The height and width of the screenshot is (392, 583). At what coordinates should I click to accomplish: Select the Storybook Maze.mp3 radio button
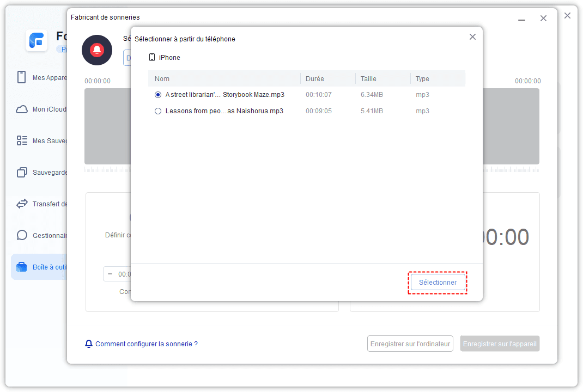point(158,95)
